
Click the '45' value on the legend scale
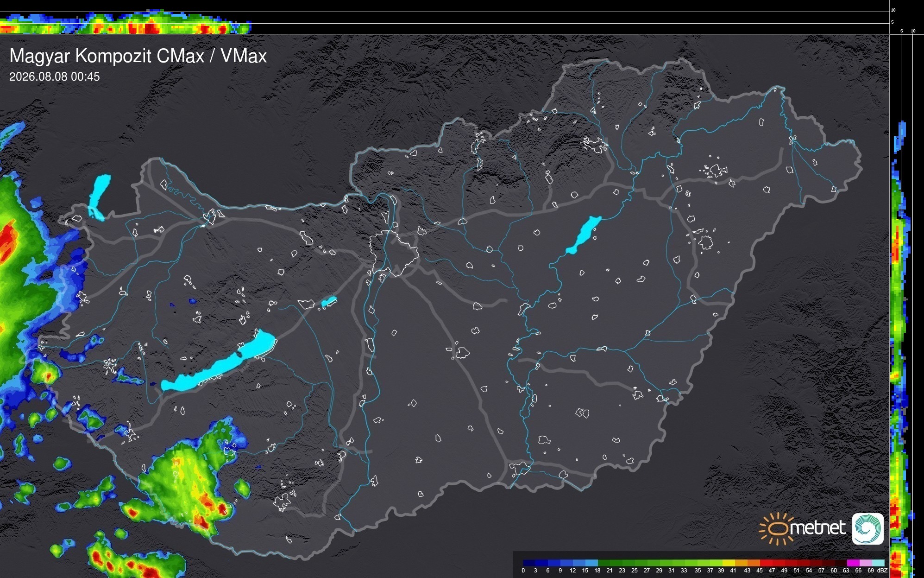click(760, 571)
